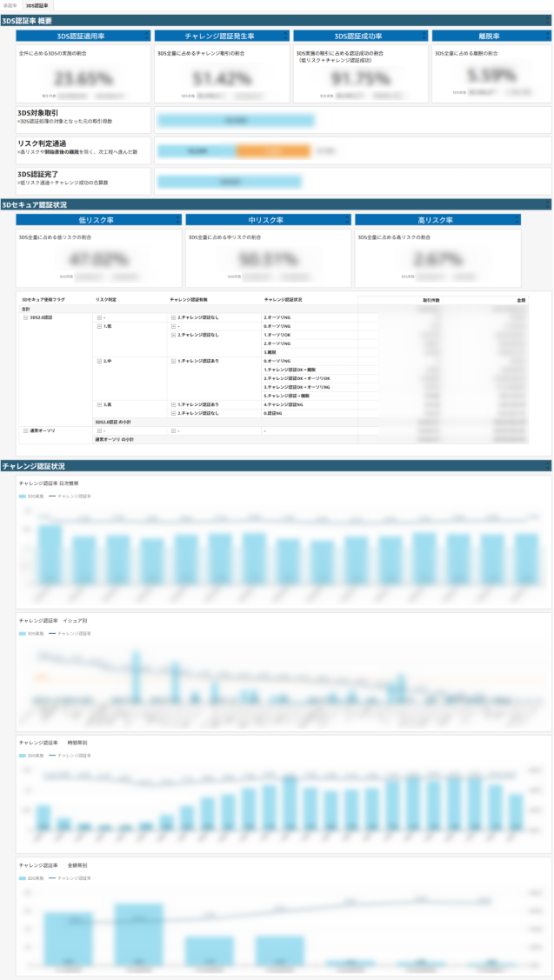Toggle 3DS実施 legend in イシュア別 chart
This screenshot has width=554, height=980.
pos(31,633)
